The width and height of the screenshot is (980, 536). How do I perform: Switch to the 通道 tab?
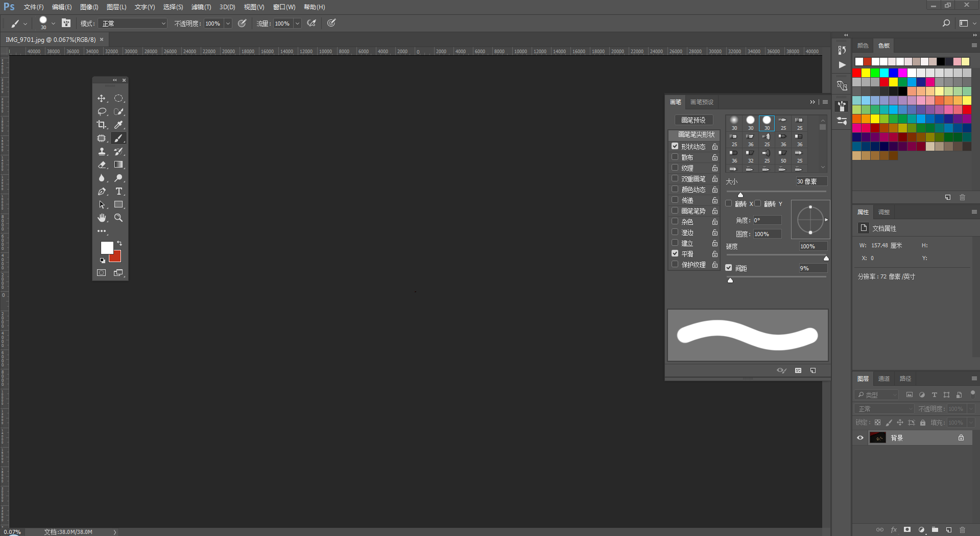pos(884,379)
